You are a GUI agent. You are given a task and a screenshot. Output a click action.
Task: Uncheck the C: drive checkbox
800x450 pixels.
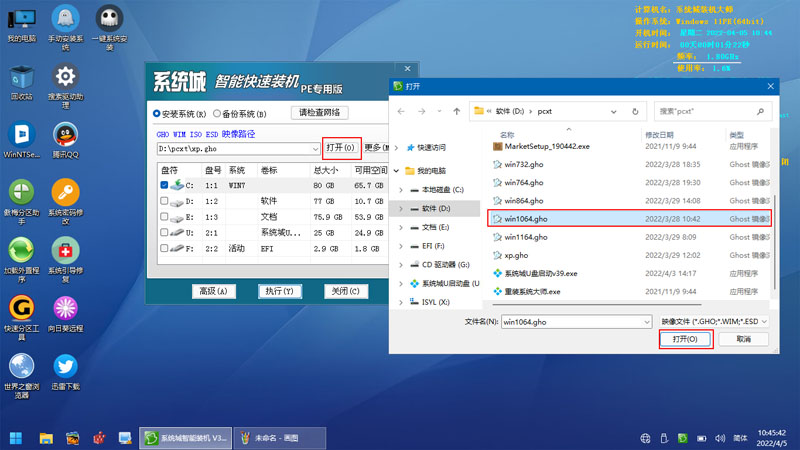tap(164, 185)
